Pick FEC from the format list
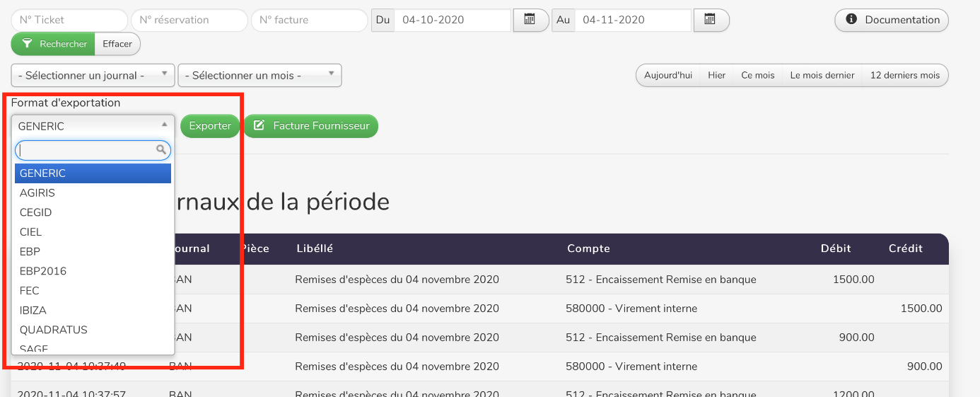 [x=30, y=290]
